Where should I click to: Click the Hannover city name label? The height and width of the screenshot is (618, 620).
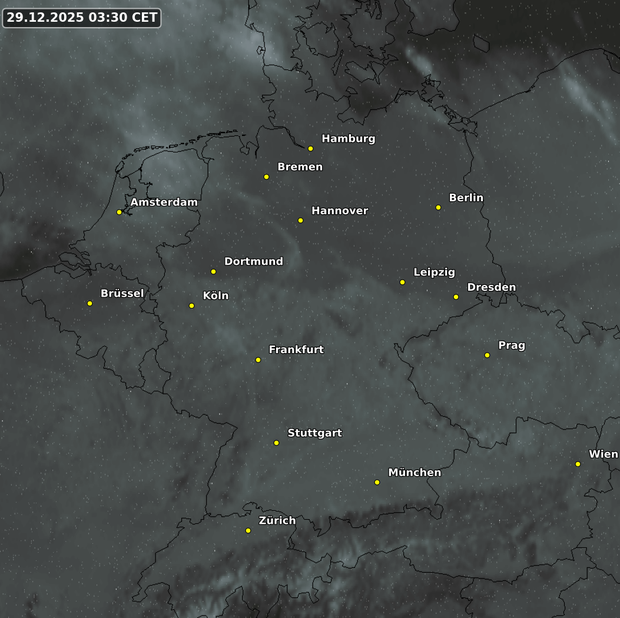pos(339,211)
